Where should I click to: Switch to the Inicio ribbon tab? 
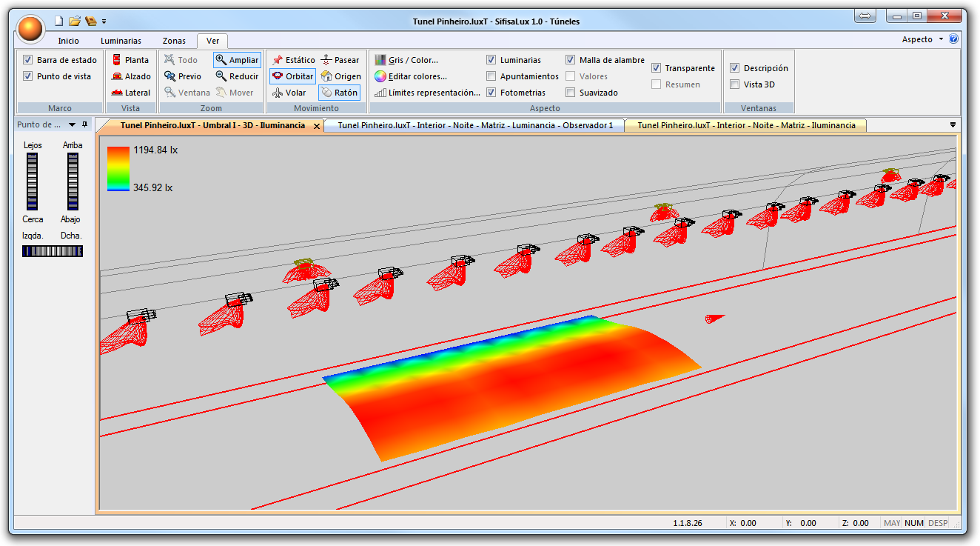click(x=69, y=41)
